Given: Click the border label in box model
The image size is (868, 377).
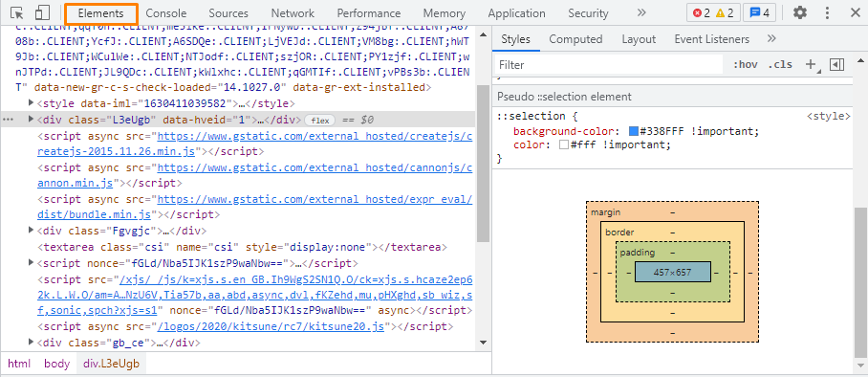Looking at the screenshot, I should [619, 233].
